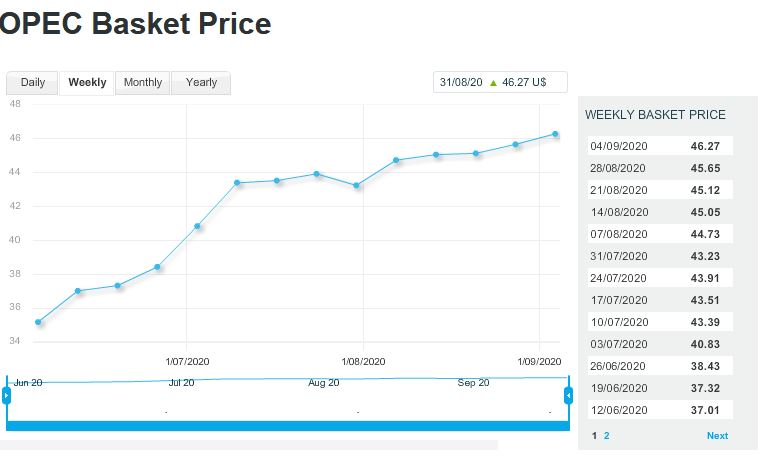762x456 pixels.
Task: Click the green up-arrow price indicator
Action: point(493,83)
